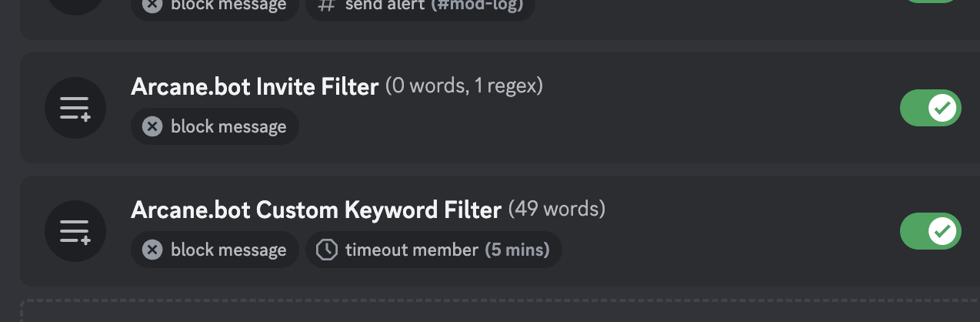The width and height of the screenshot is (980, 322).
Task: Toggle the partially visible rule switch at top
Action: click(x=930, y=3)
